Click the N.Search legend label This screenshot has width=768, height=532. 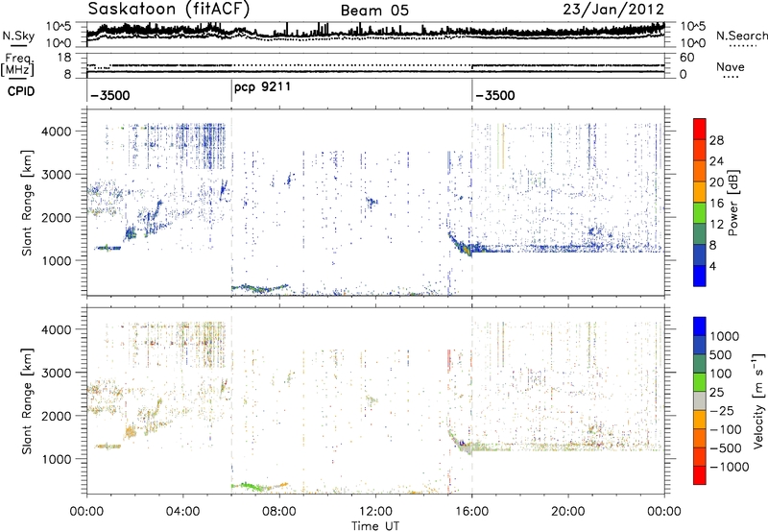pos(741,36)
